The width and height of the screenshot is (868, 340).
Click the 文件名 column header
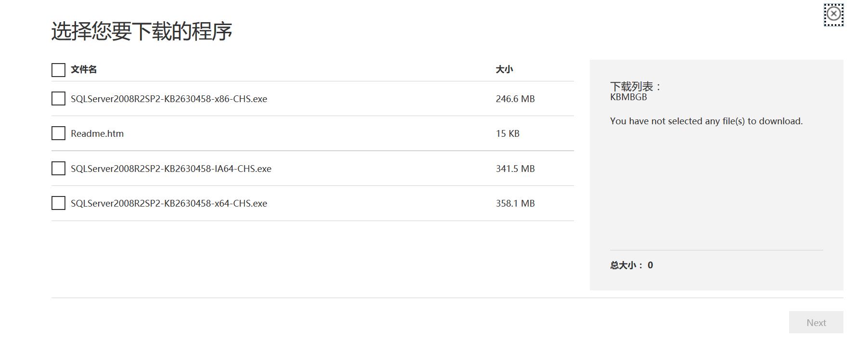point(84,69)
